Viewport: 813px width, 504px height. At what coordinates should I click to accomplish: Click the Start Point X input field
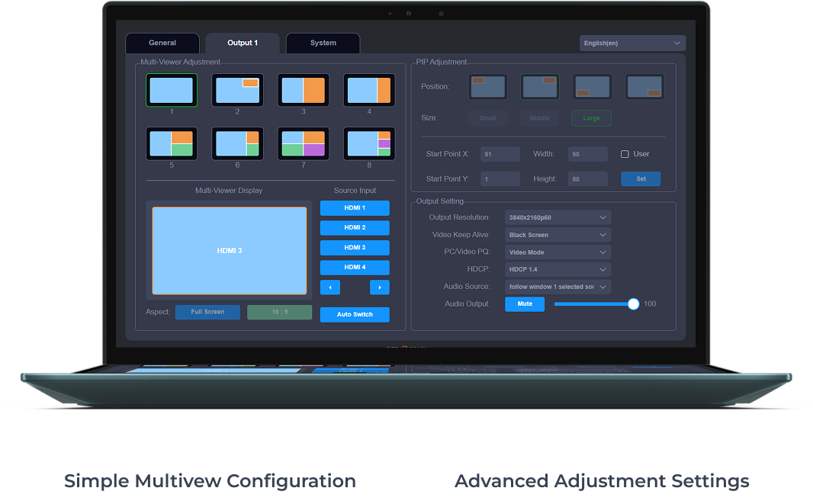pos(500,154)
